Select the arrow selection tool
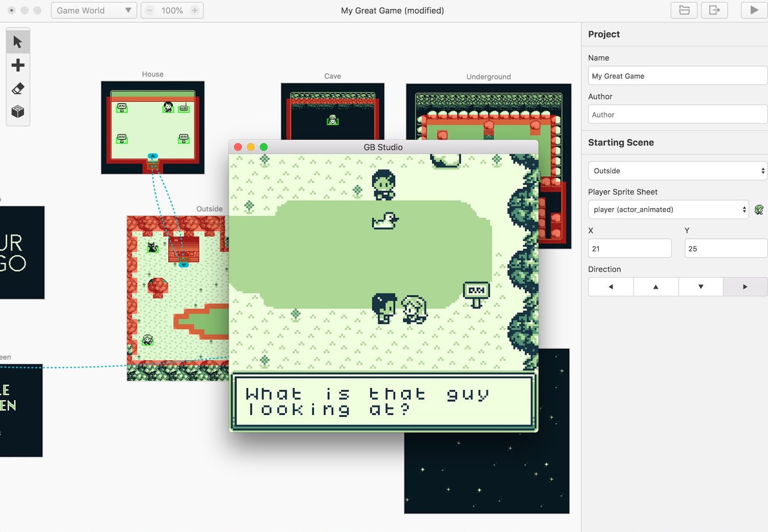The image size is (768, 532). point(18,42)
